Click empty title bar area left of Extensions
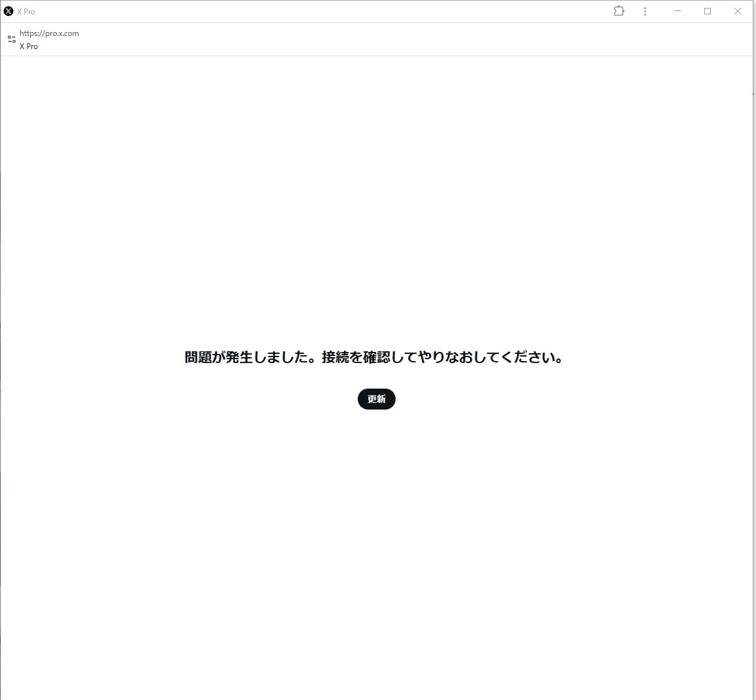The height and width of the screenshot is (700, 756). coord(327,11)
